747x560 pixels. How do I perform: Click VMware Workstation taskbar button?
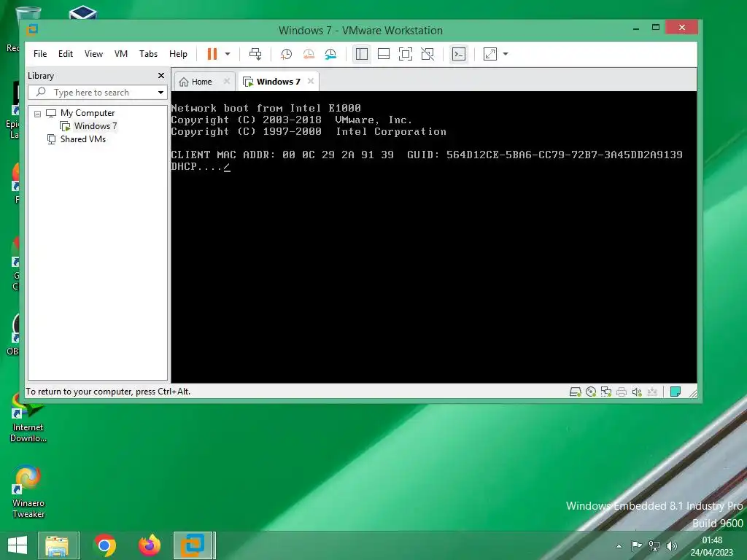click(x=194, y=545)
